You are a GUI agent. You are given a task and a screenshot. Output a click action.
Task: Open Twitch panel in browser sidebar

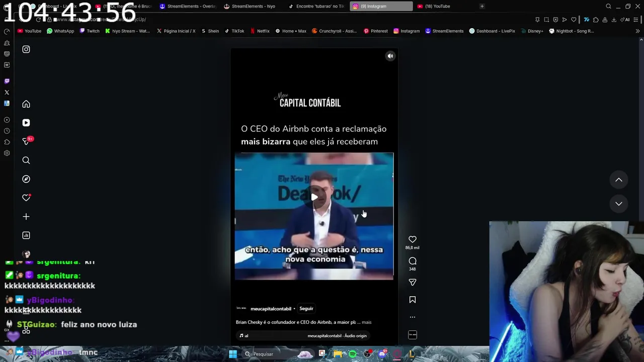(7, 81)
